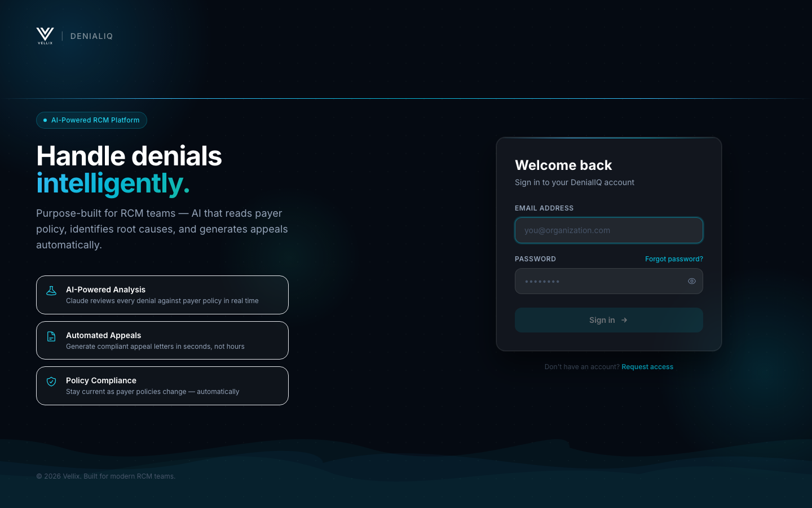Click the flask icon in AI-Powered Analysis card
Screen dimensions: 812x508
[x=51, y=291]
